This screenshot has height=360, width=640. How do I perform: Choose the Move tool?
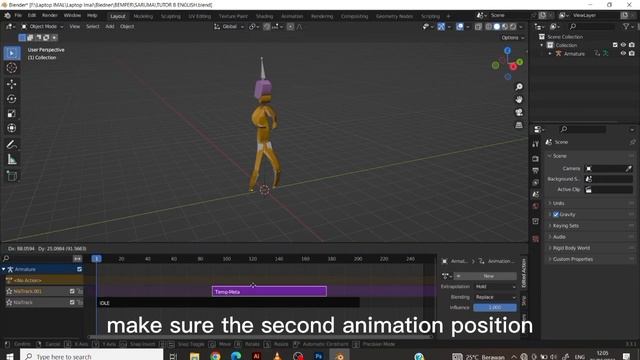click(11, 84)
